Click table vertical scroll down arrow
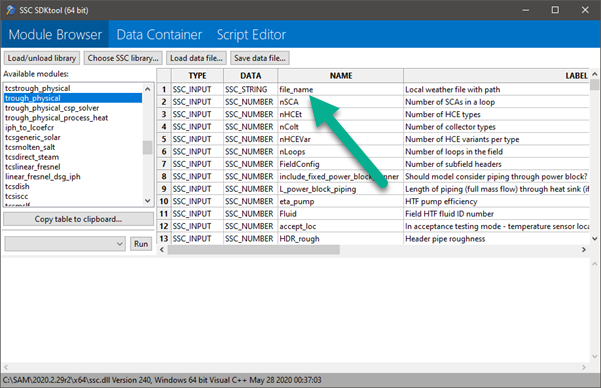601x388 pixels. pos(594,239)
